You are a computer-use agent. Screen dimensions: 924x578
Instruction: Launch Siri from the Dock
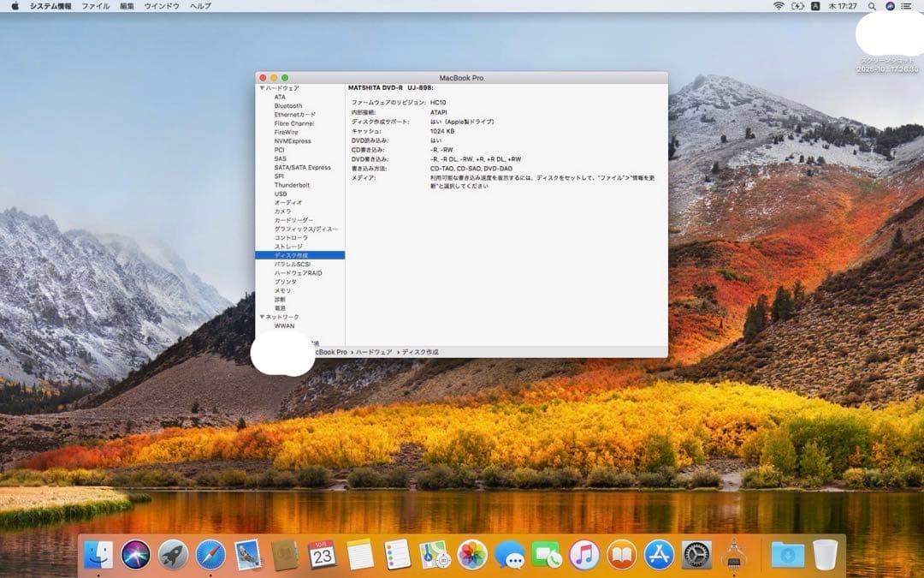tap(135, 555)
